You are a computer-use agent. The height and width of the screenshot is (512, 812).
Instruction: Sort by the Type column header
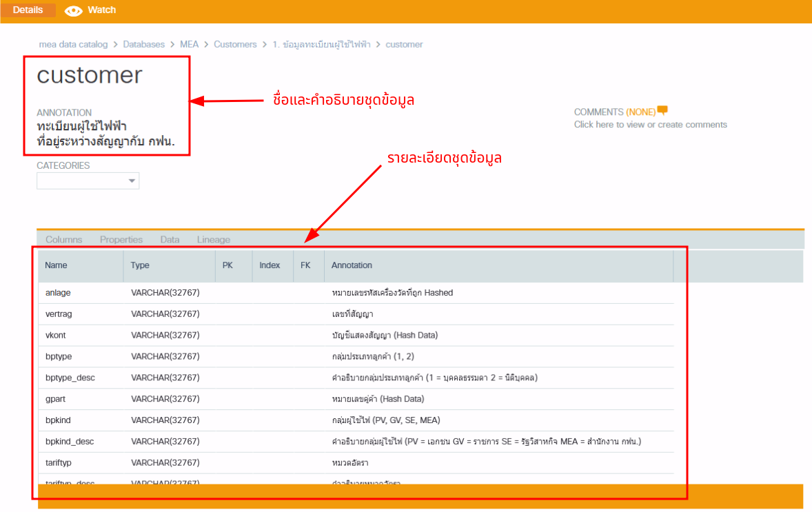pos(140,265)
